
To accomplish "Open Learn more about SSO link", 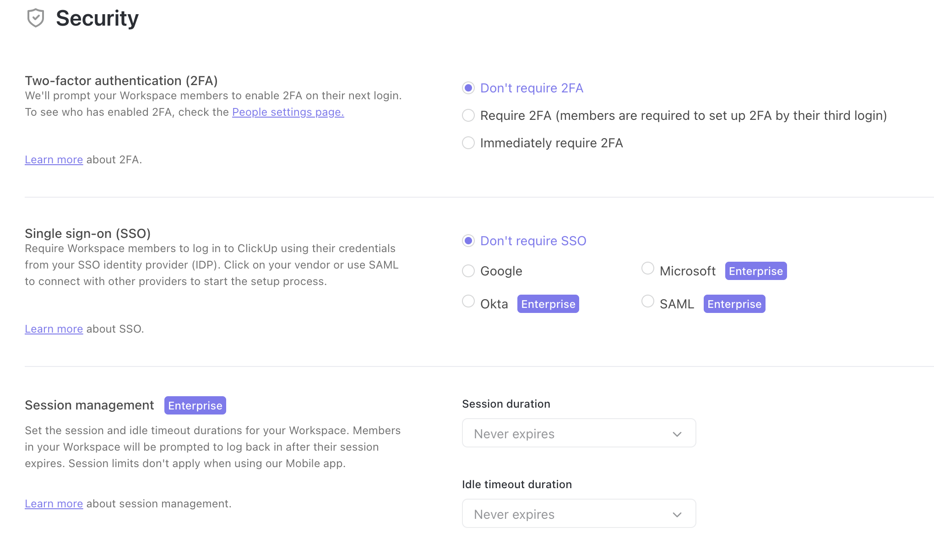I will point(54,329).
